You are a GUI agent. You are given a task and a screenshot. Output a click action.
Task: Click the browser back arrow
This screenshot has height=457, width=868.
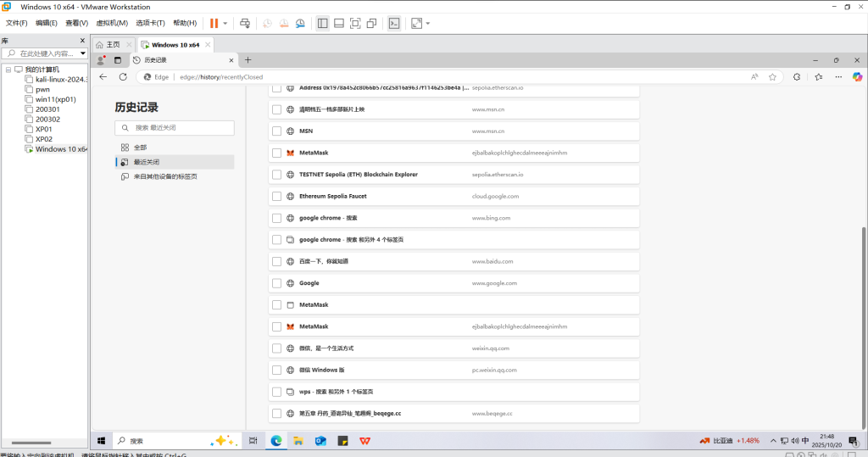click(103, 76)
